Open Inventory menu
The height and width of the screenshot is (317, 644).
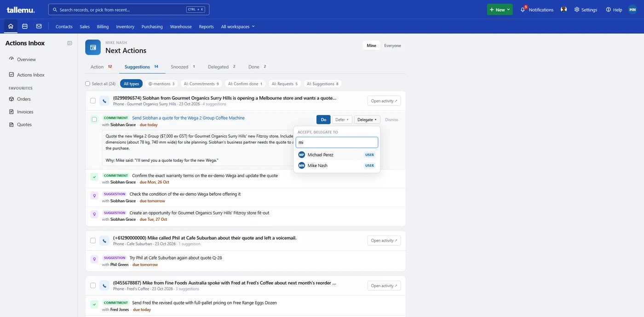[x=125, y=27]
